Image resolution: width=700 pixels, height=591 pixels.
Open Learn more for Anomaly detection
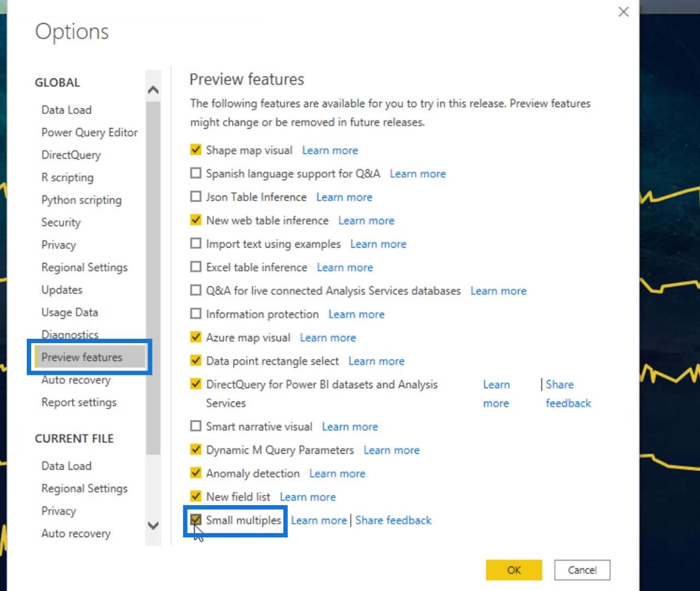coord(337,473)
